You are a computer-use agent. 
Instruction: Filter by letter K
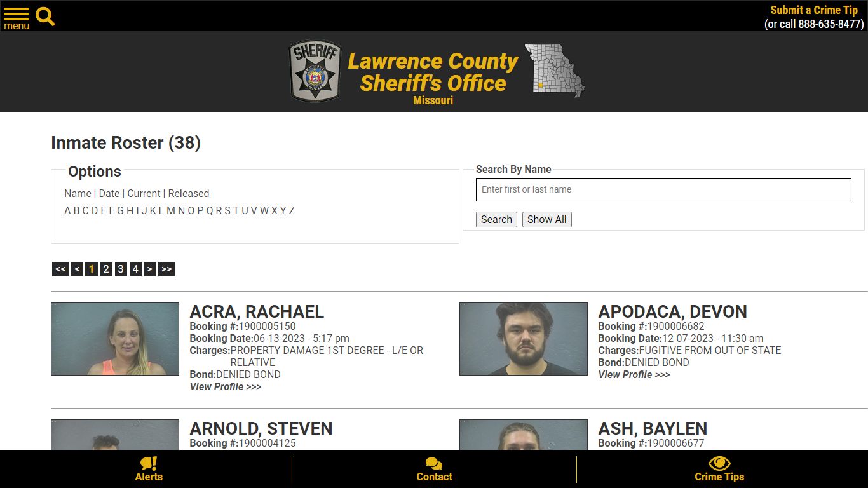(x=153, y=210)
